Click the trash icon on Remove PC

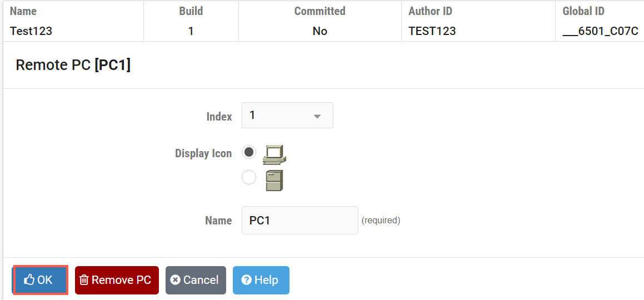84,280
